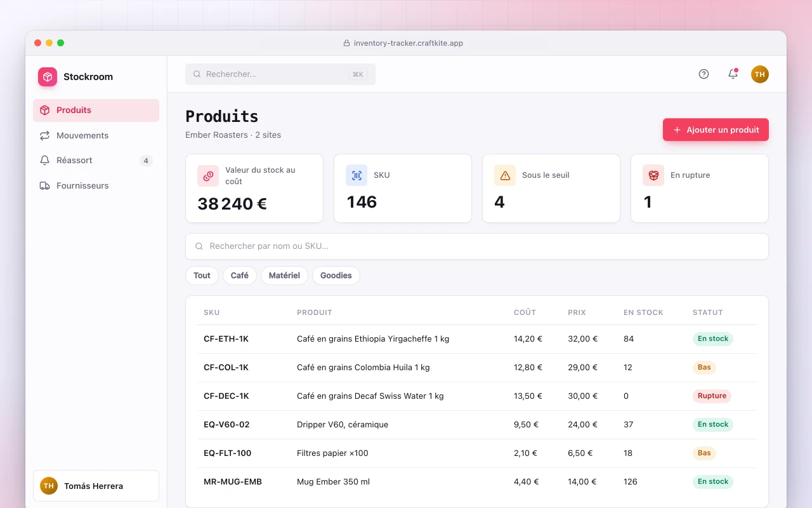Open the notifications bell in top bar
Image resolution: width=812 pixels, height=508 pixels.
pyautogui.click(x=733, y=74)
